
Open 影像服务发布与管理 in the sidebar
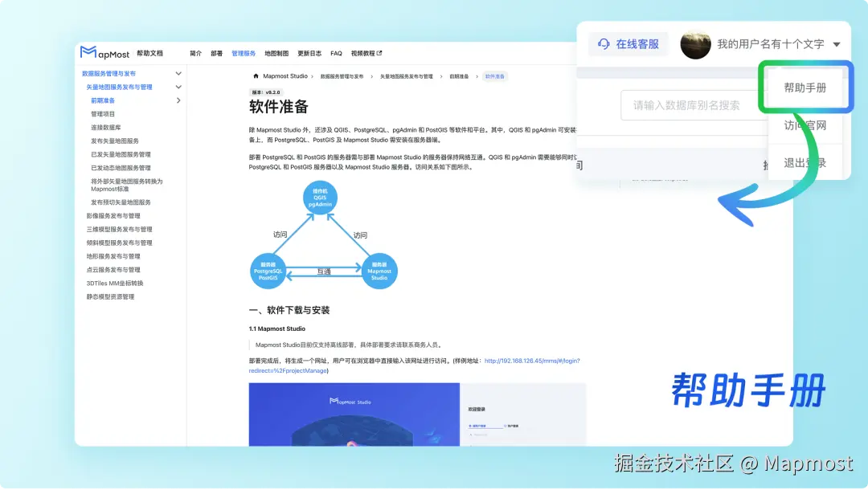pos(113,216)
